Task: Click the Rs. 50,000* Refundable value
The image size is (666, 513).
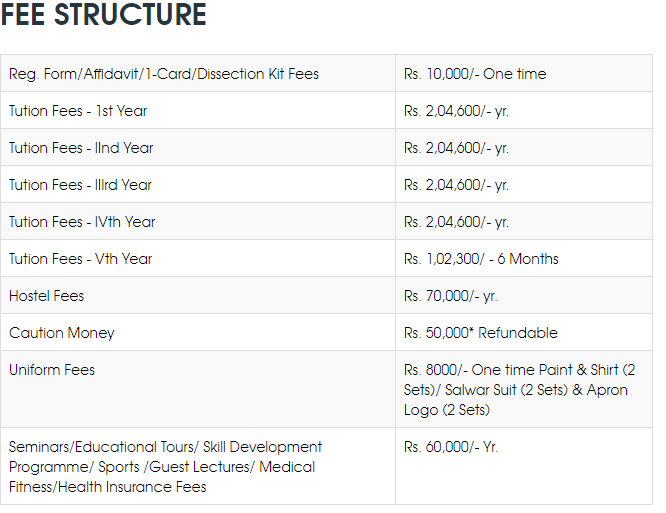Action: [481, 333]
